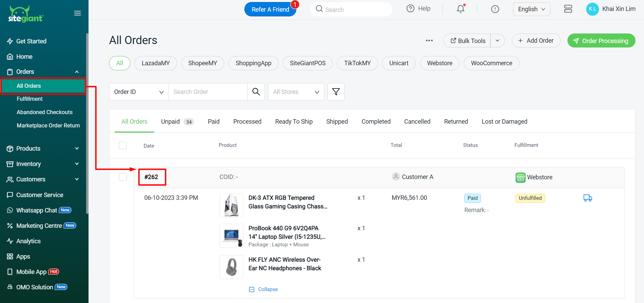The image size is (644, 303).
Task: Filter by WooCommerce channel
Action: (x=492, y=63)
